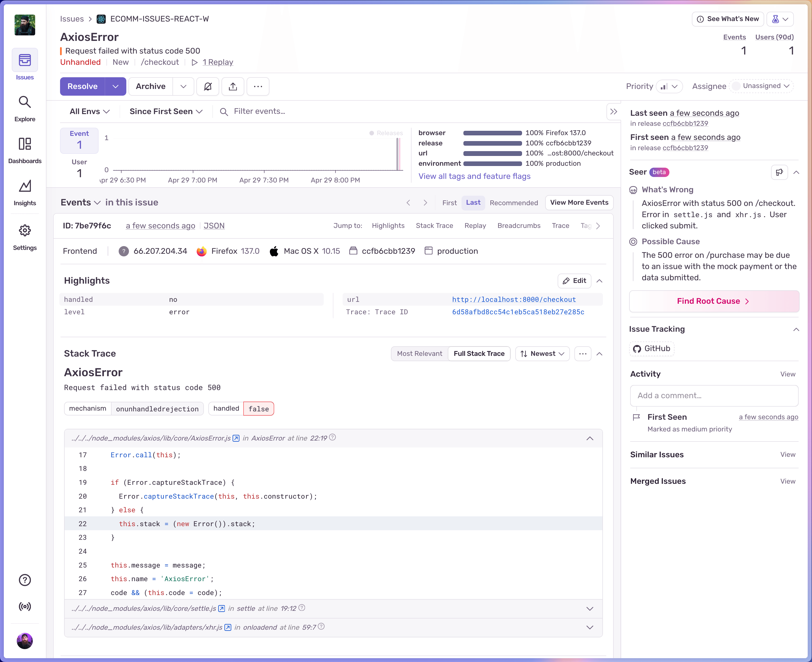Viewport: 812px width, 662px height.
Task: Go to previous event arrow
Action: click(x=408, y=203)
